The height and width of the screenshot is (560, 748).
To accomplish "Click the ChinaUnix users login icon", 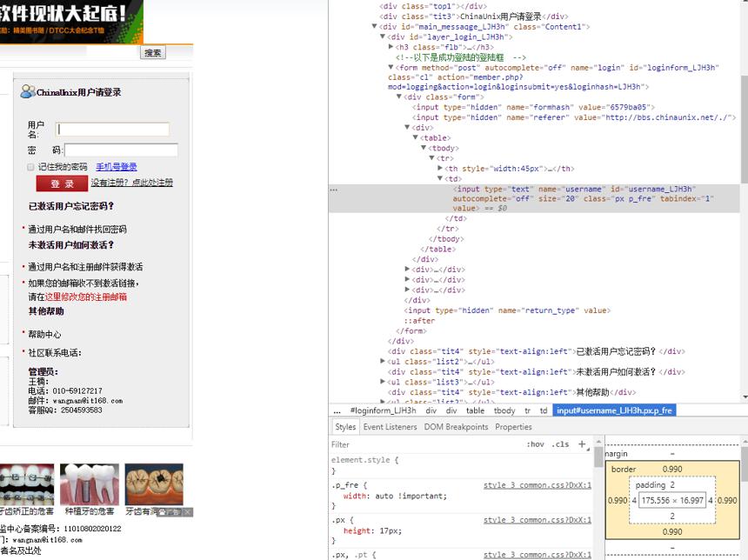I will [x=27, y=91].
